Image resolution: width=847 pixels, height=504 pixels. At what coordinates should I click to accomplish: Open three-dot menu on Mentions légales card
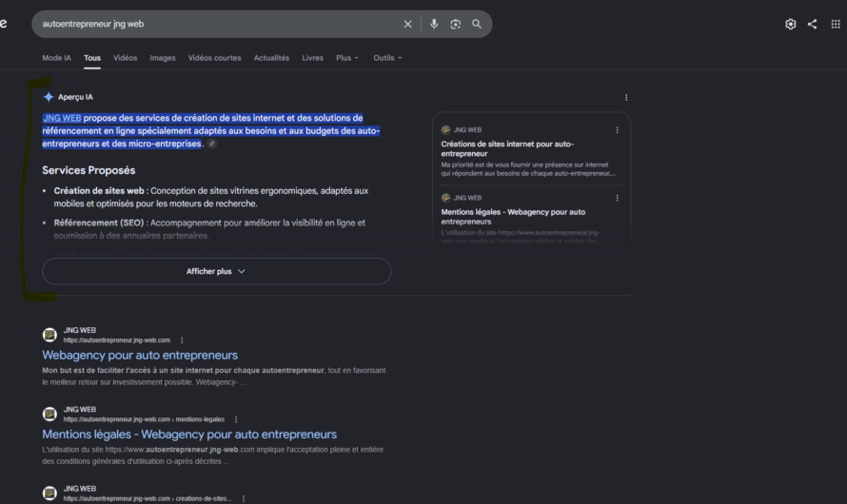coord(617,198)
